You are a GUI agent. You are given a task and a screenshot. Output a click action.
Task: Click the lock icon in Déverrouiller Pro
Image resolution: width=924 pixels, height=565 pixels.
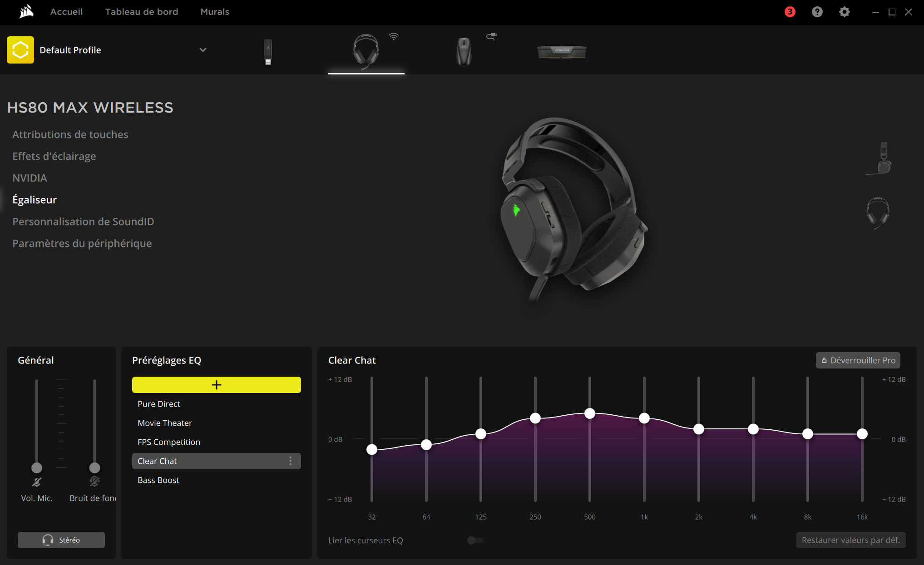click(x=824, y=360)
